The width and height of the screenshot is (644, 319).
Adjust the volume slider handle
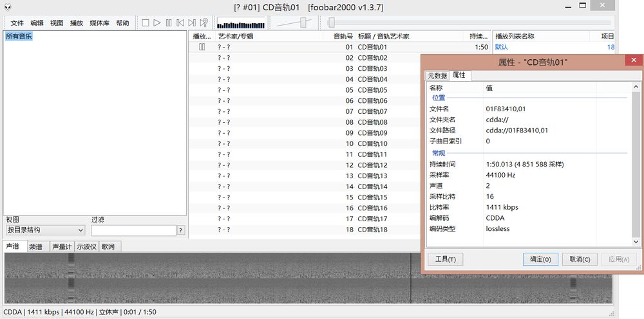(x=303, y=23)
